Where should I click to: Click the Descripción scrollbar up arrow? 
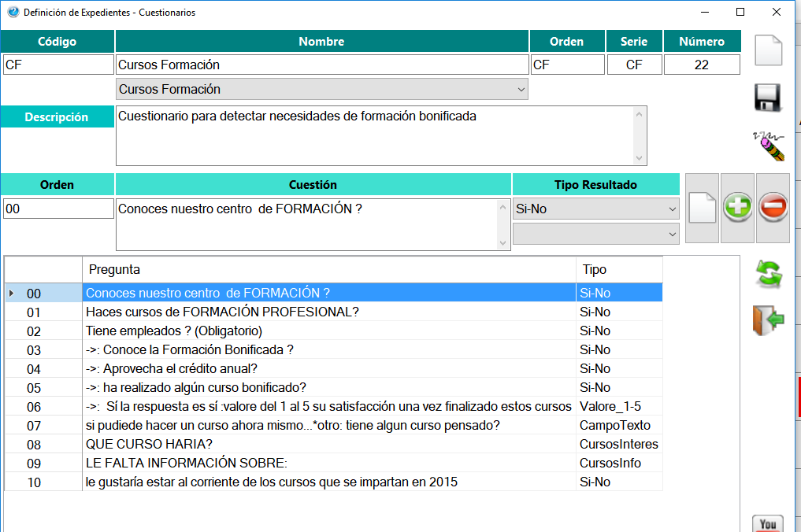639,114
